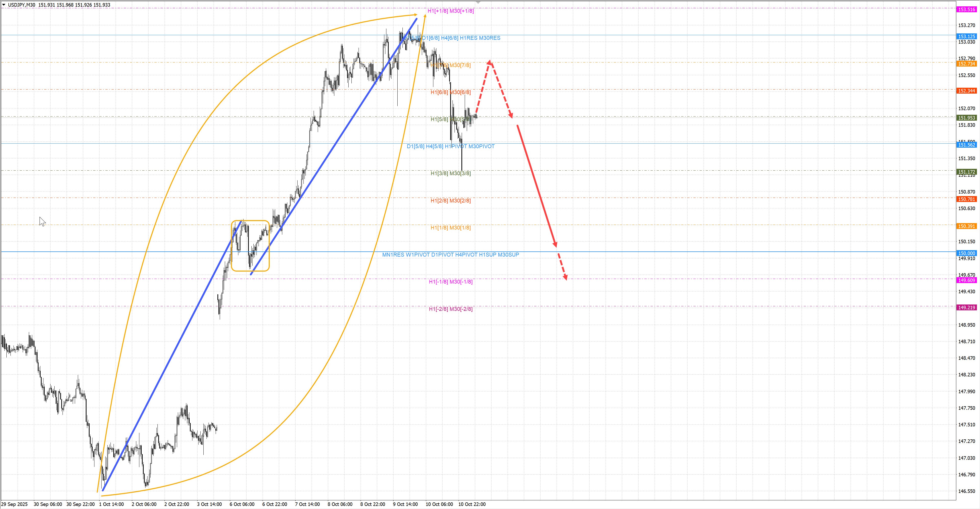980x509 pixels.
Task: Select the red arrowhead just above 150.000 line
Action: pos(555,244)
